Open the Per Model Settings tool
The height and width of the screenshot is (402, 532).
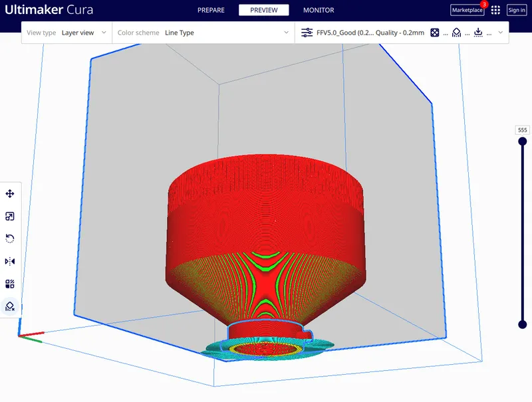(10, 284)
